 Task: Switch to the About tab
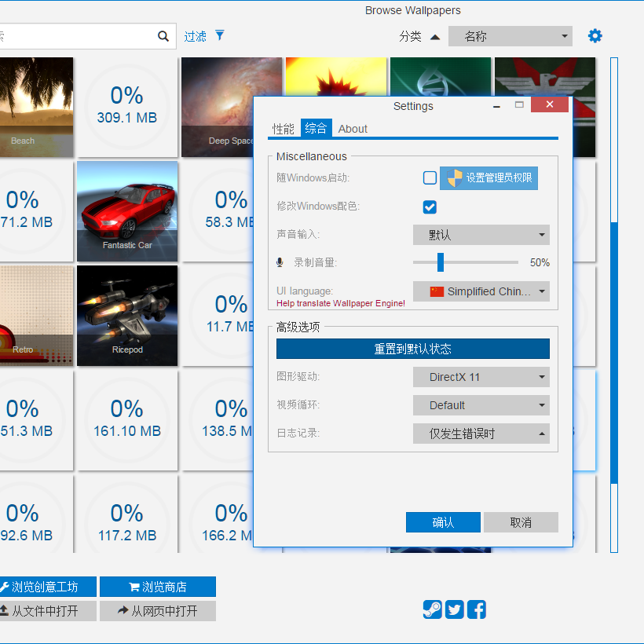tap(353, 129)
